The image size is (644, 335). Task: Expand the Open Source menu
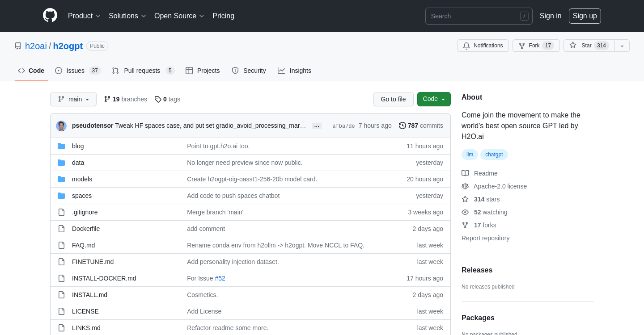179,16
